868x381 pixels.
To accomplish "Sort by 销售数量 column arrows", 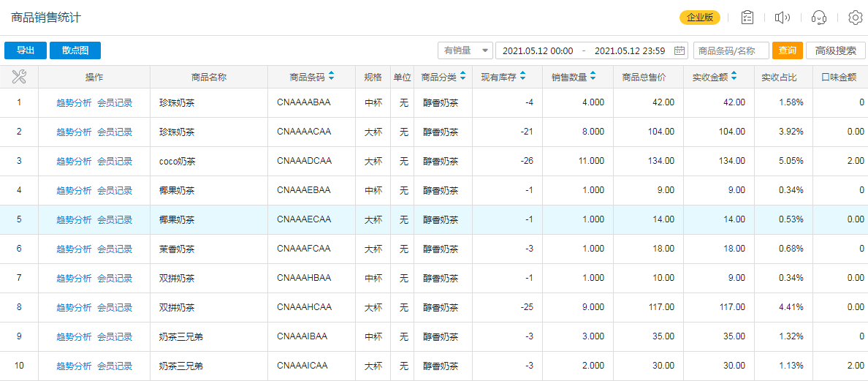I will tap(593, 77).
